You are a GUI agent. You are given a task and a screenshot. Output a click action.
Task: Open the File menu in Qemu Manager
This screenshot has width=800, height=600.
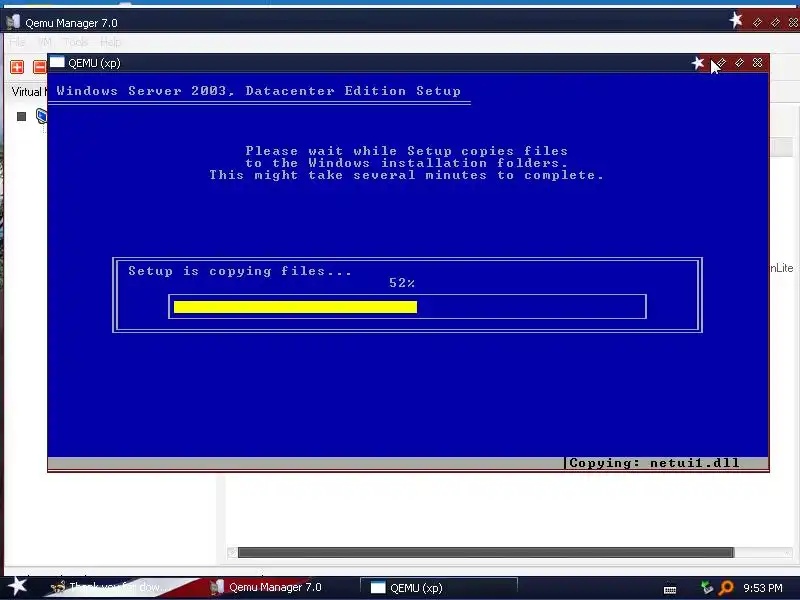click(17, 42)
